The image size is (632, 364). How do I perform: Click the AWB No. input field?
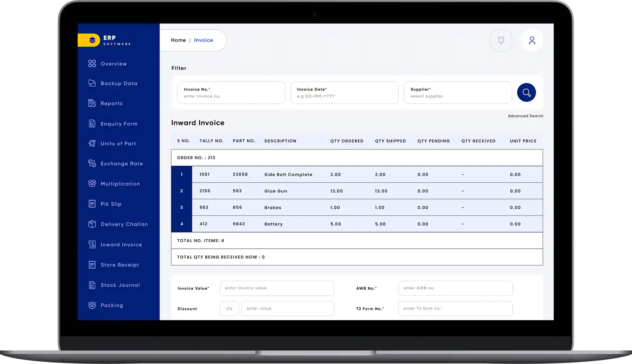coord(455,288)
